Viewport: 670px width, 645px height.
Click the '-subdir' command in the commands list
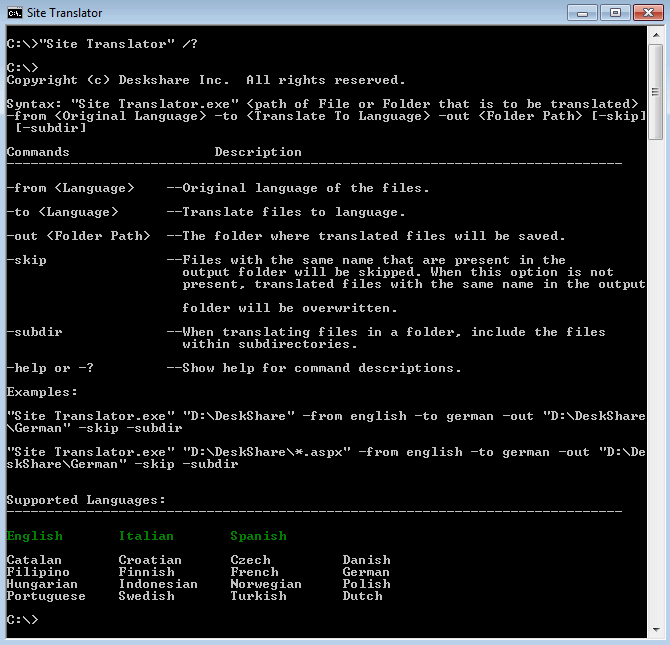34,332
